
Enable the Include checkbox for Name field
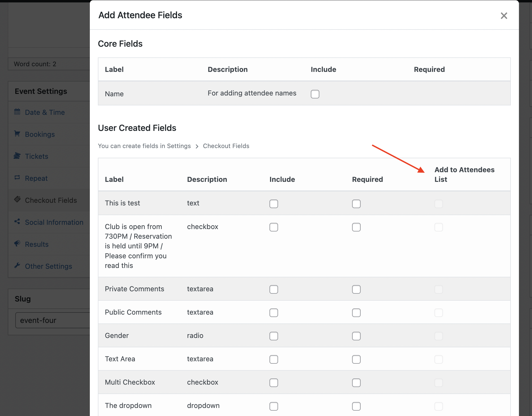(315, 94)
